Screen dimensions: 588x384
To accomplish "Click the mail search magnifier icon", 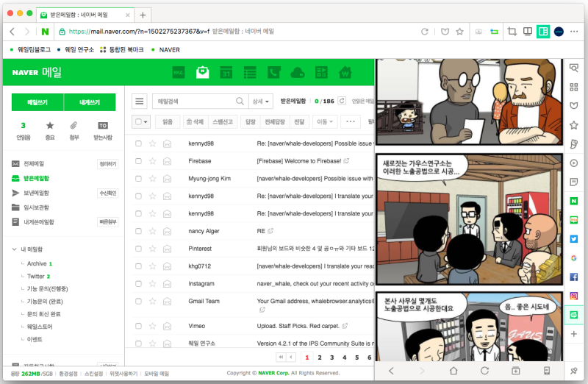I will 240,102.
